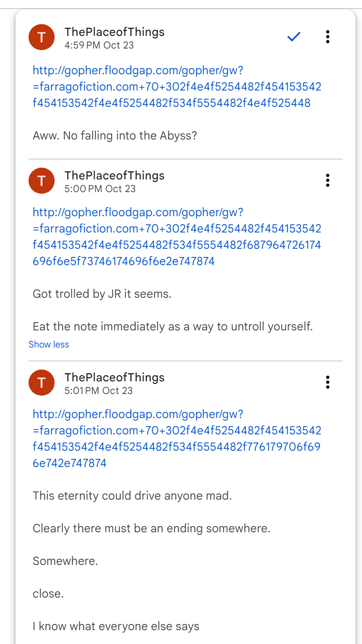
Task: Click ThePlaceofThings avatar on 5:00 PM comment
Action: coord(42,181)
